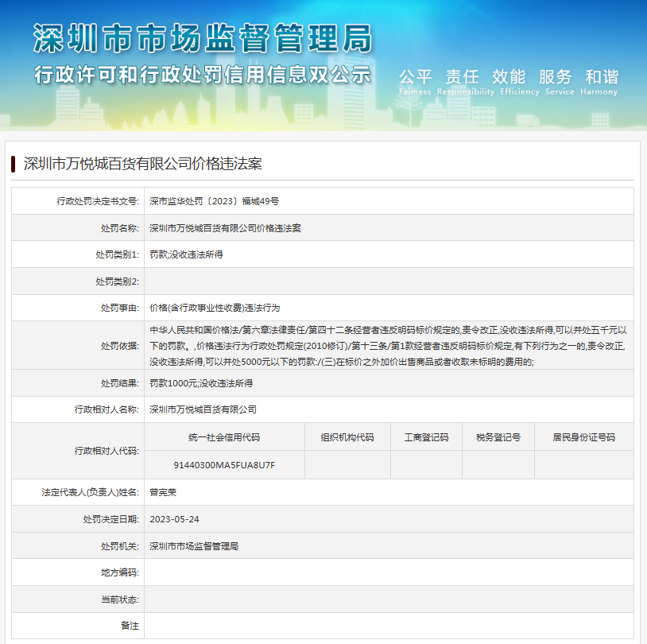Click the 处罚名称 label
This screenshot has width=647, height=644.
120,228
